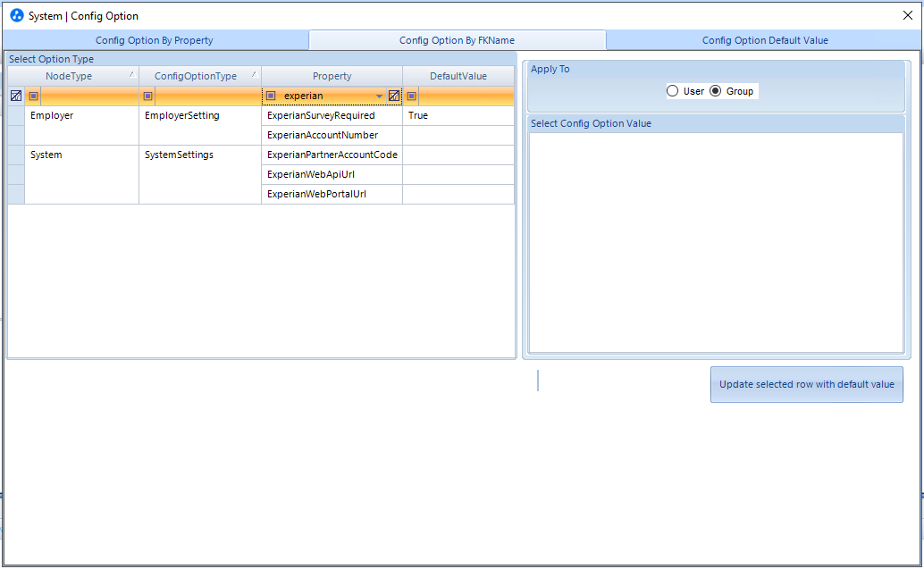
Task: Click Update selected row with default value
Action: coord(807,385)
